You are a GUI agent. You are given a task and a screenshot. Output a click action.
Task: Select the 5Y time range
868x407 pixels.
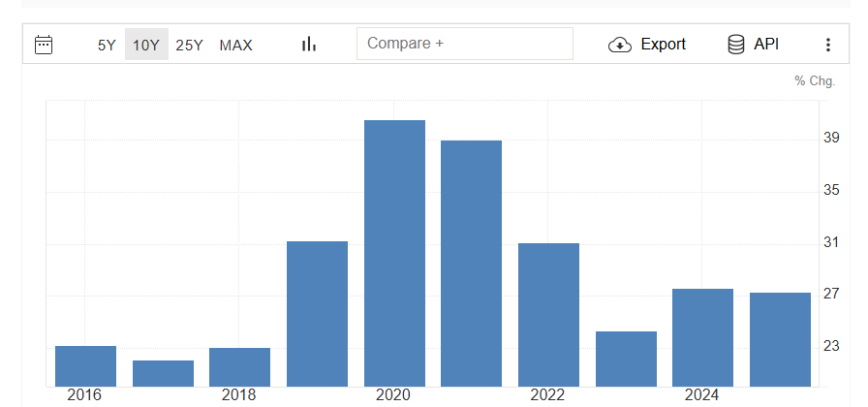[107, 45]
